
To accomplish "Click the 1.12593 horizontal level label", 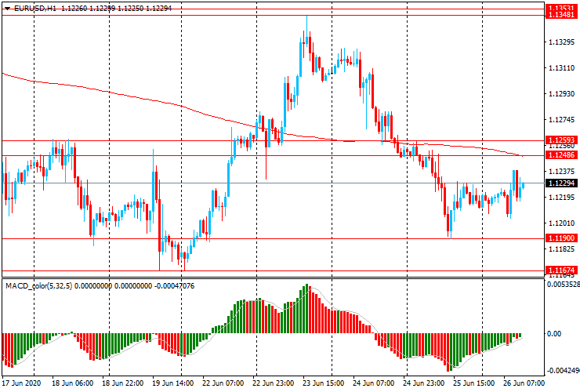I will click(x=561, y=140).
